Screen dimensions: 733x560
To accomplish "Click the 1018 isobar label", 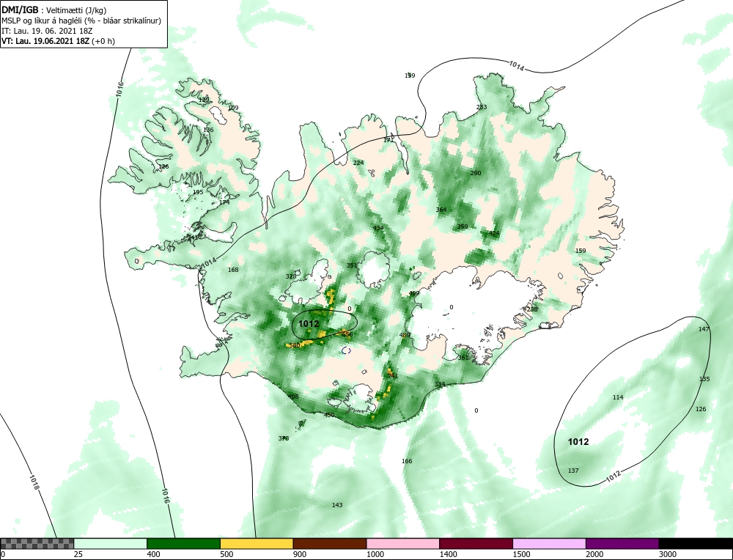I will tap(34, 482).
